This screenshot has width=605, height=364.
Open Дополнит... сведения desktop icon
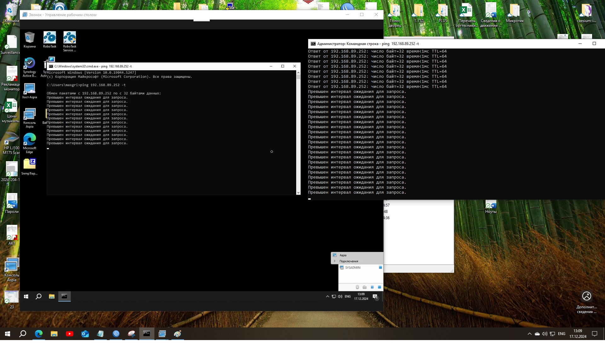point(587,302)
